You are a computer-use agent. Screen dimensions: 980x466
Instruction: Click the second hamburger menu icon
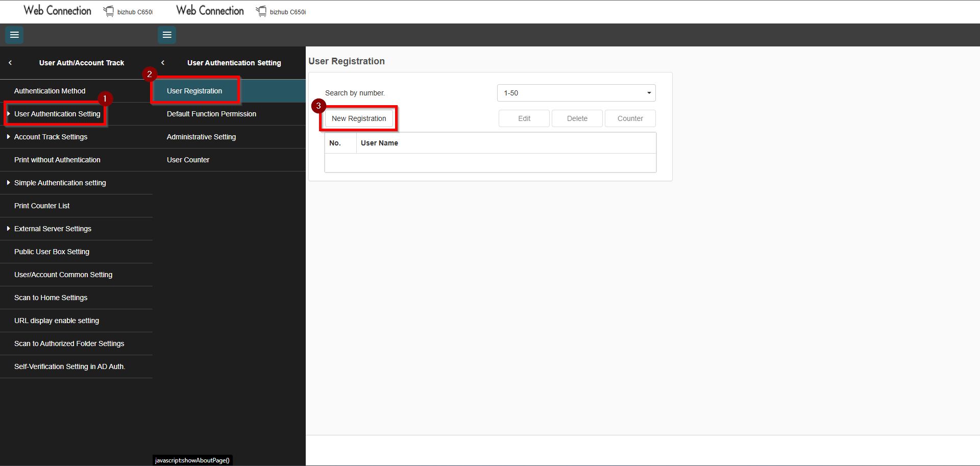click(167, 35)
